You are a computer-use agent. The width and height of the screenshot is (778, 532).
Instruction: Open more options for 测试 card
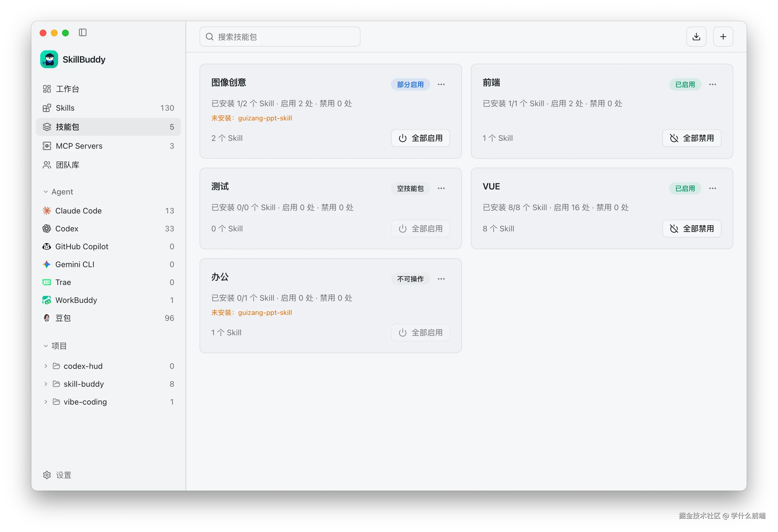coord(441,188)
